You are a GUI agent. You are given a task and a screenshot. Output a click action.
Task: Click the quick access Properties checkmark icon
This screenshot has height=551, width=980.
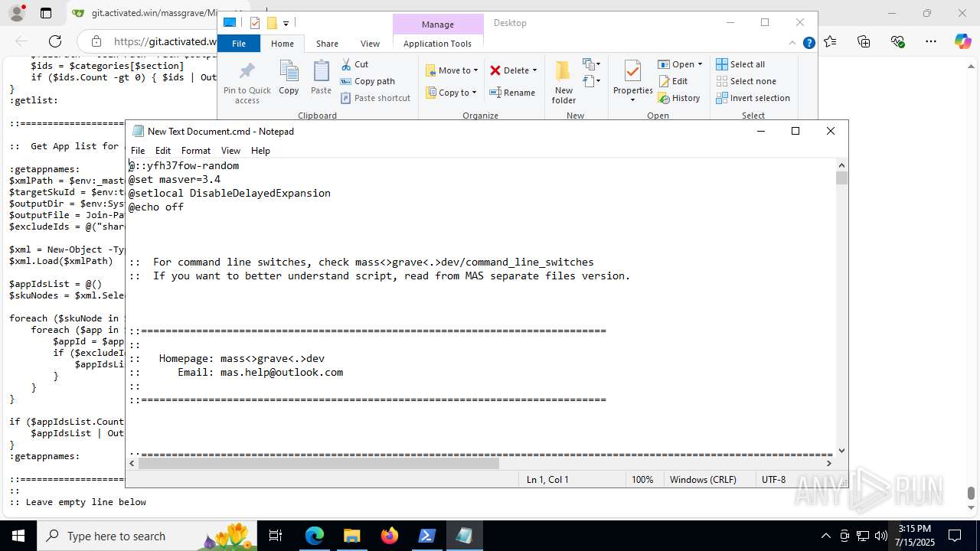click(255, 23)
